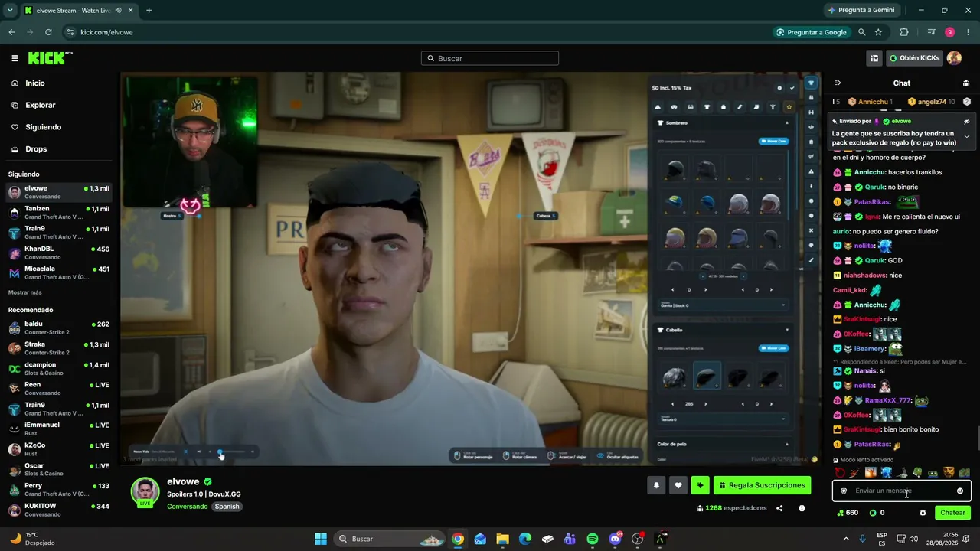Select shirt category tab in clothing menu
This screenshot has width=980, height=551.
[707, 107]
